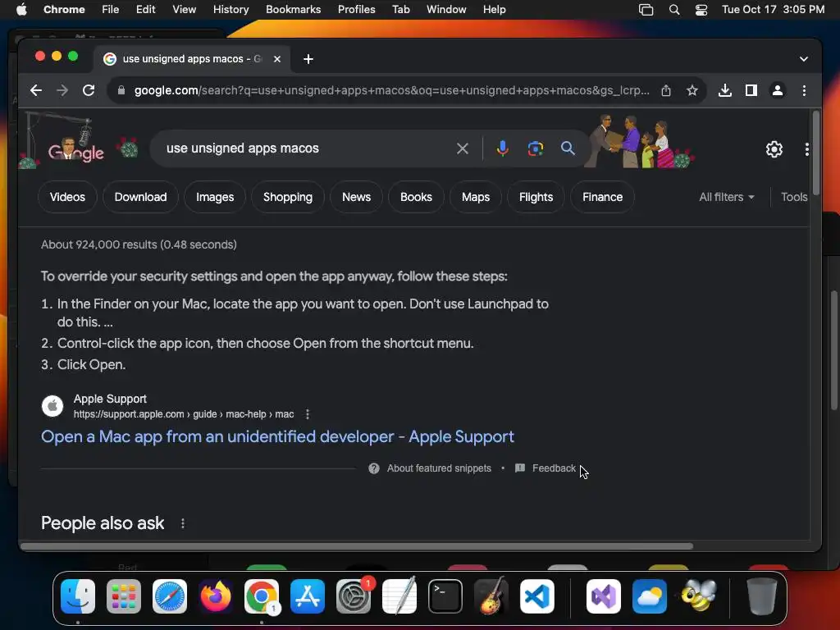Open GarageBand from the Dock

click(491, 596)
